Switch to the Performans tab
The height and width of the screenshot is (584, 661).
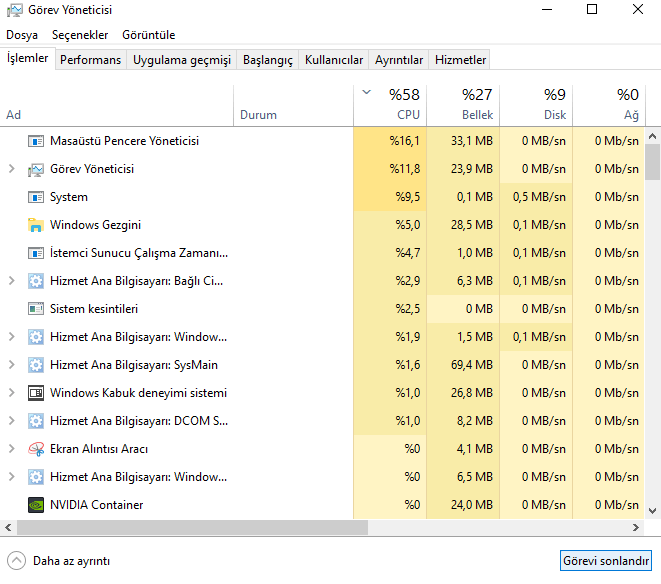(90, 60)
